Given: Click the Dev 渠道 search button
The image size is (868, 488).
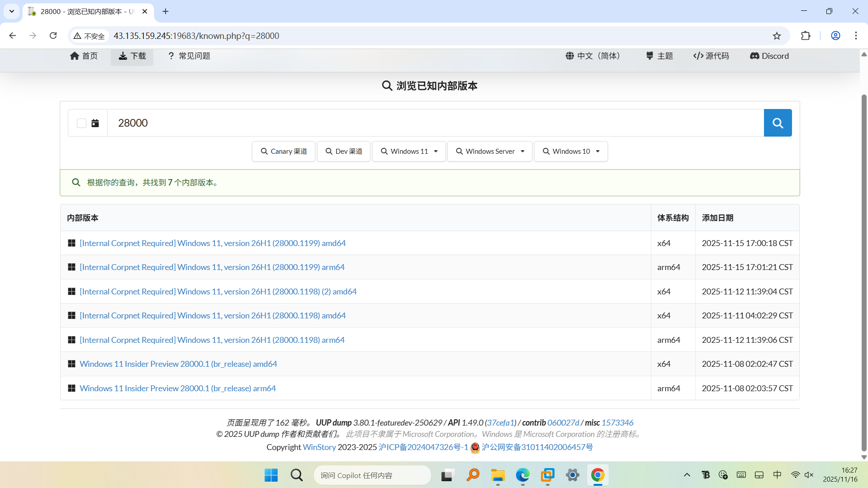Looking at the screenshot, I should point(344,151).
